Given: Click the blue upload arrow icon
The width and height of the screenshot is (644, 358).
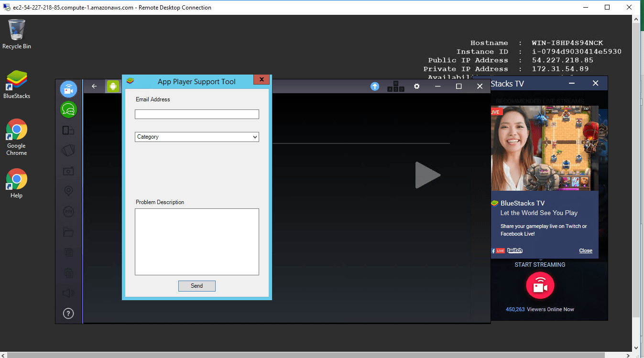Looking at the screenshot, I should tap(375, 87).
